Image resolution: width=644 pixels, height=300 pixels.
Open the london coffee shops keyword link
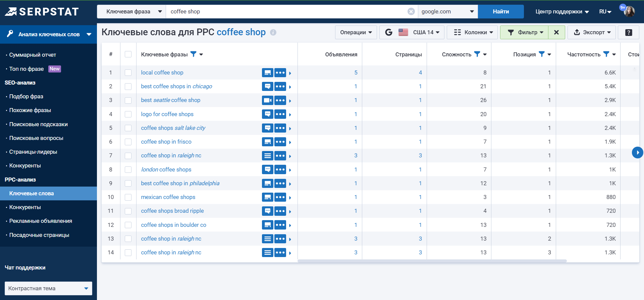click(x=166, y=169)
